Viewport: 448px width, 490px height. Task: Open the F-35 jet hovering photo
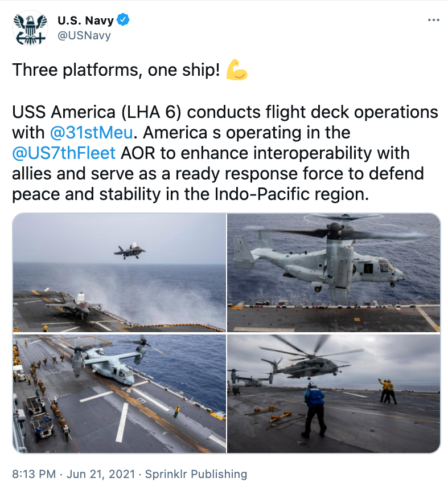point(119,272)
